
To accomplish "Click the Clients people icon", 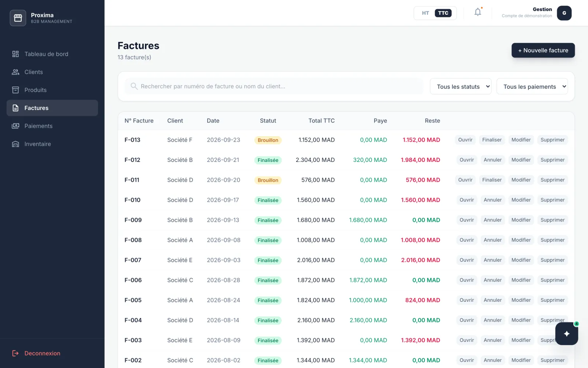I will [15, 72].
